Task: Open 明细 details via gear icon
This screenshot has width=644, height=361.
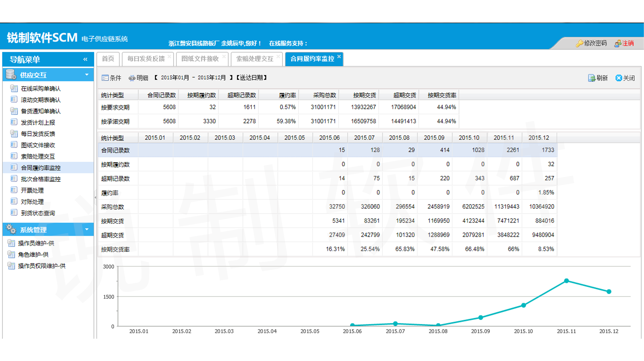Action: (x=132, y=78)
